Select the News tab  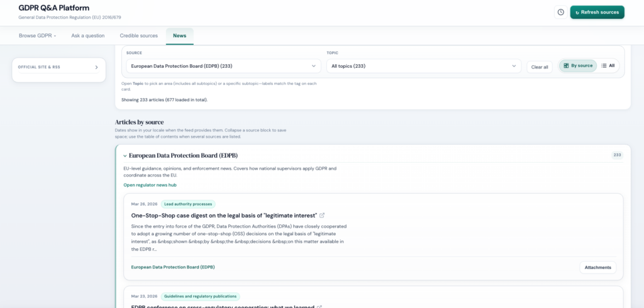tap(179, 36)
